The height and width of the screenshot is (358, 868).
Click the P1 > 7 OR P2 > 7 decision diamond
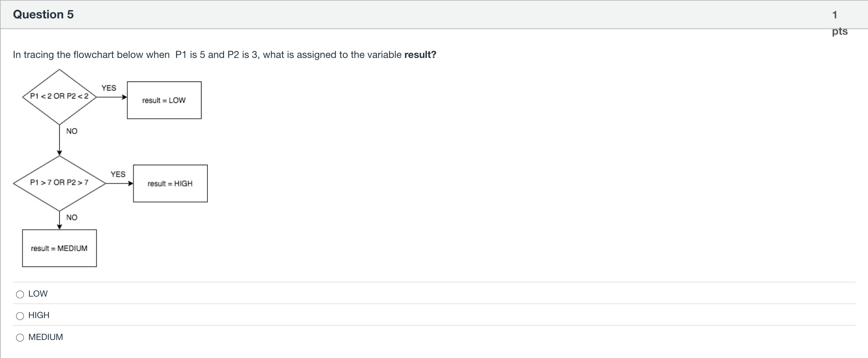[x=59, y=183]
